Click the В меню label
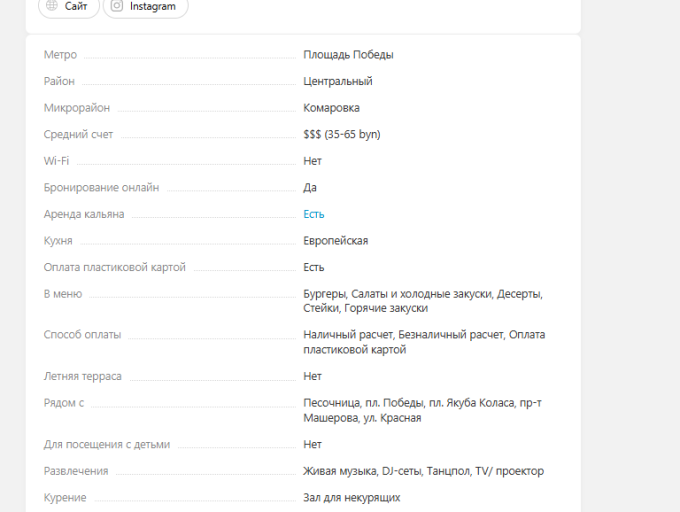 click(x=63, y=294)
